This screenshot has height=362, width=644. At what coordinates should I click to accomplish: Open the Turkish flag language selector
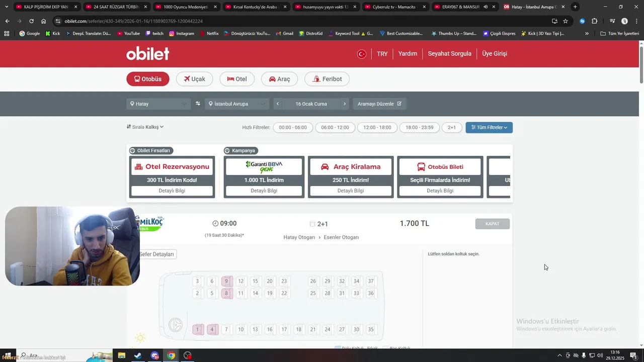pos(361,54)
